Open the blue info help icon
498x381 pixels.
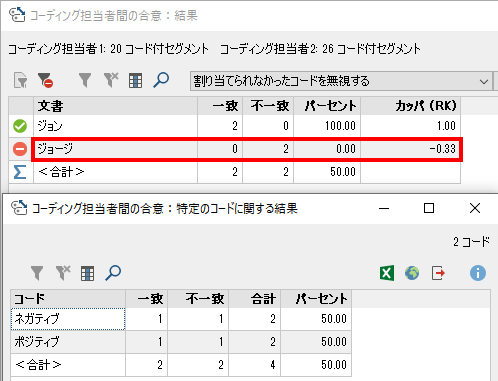[478, 273]
